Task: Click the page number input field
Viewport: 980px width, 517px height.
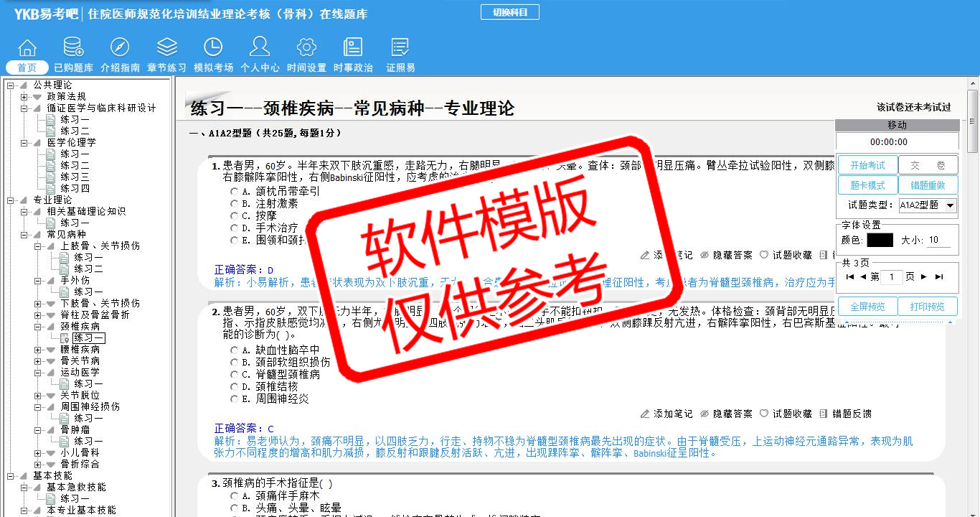Action: 891,277
